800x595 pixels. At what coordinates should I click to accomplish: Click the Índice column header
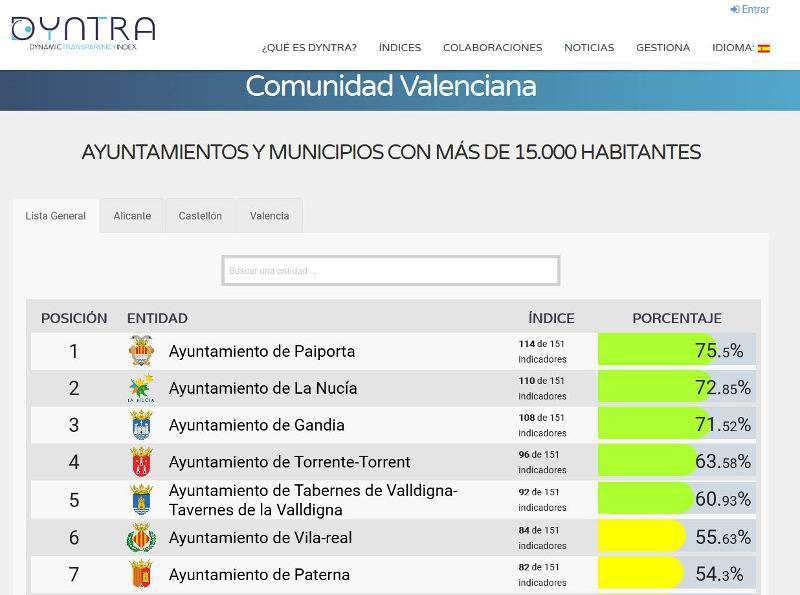click(x=551, y=318)
